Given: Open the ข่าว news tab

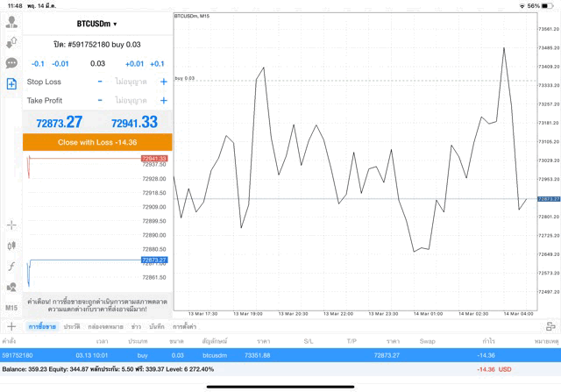Looking at the screenshot, I should click(136, 326).
